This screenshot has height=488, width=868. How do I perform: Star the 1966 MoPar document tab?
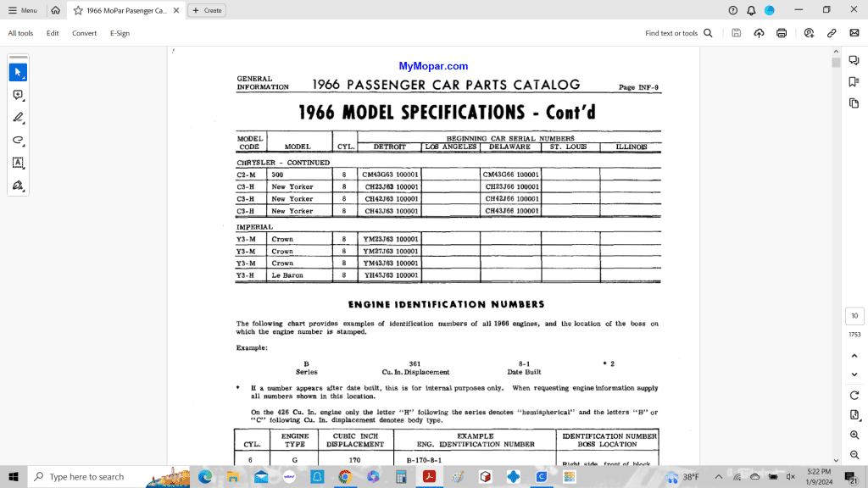click(78, 10)
